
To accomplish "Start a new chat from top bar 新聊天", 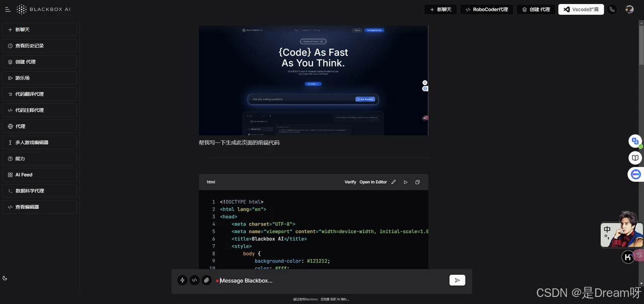I will pyautogui.click(x=441, y=10).
